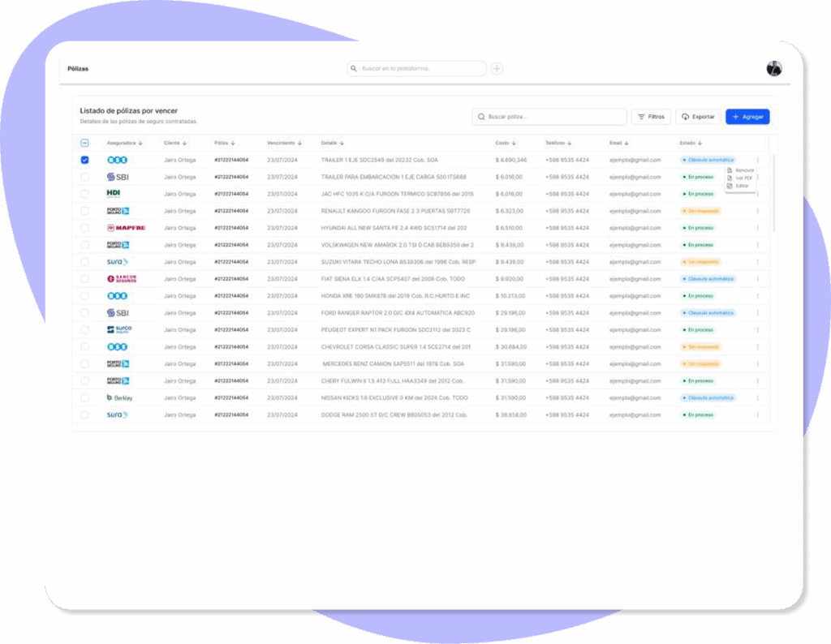
Task: Click the Exportar button
Action: pyautogui.click(x=698, y=117)
